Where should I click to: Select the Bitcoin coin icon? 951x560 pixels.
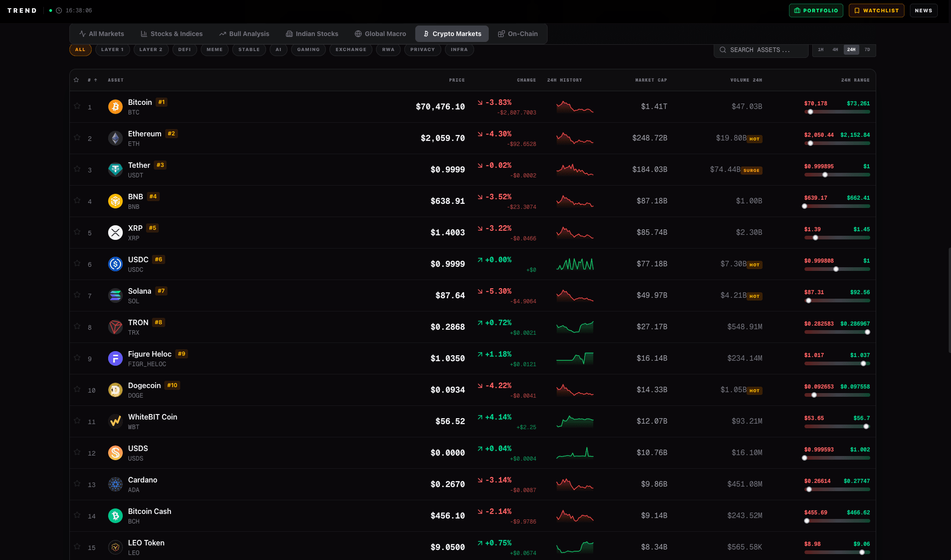[115, 106]
